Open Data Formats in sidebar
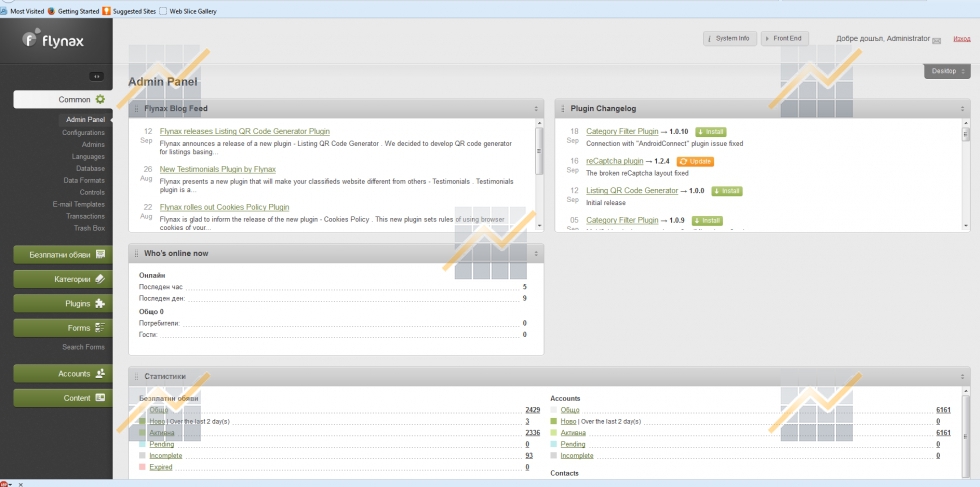This screenshot has width=980, height=487. click(x=84, y=180)
